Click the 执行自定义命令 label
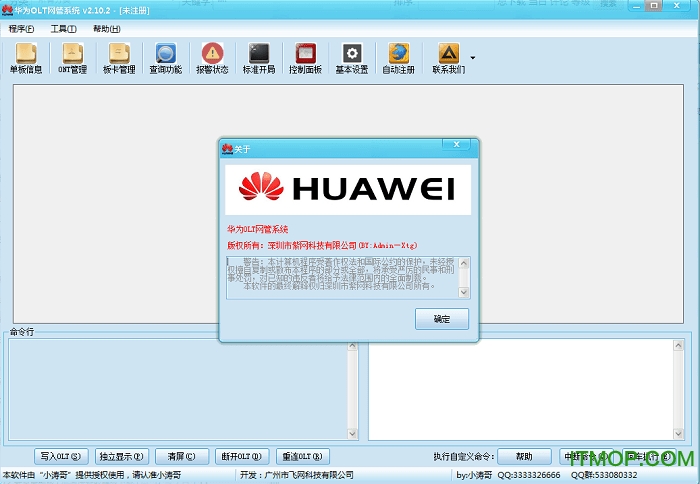Image resolution: width=700 pixels, height=484 pixels. click(463, 456)
